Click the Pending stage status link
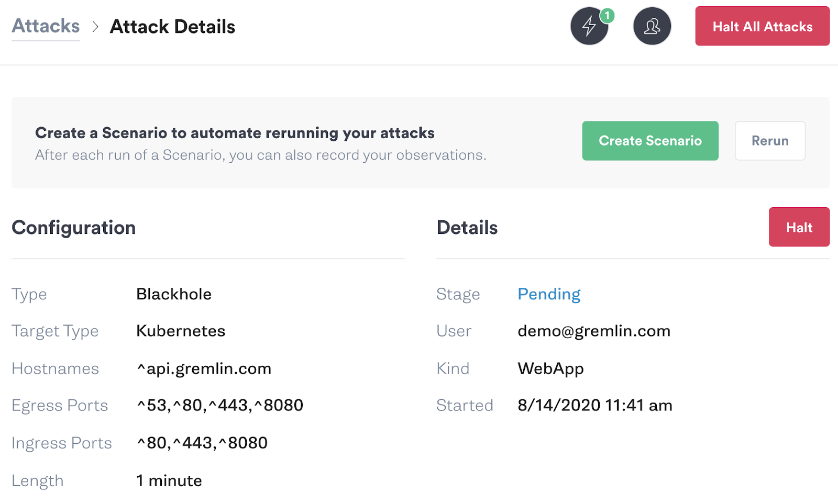This screenshot has width=838, height=504. click(549, 294)
